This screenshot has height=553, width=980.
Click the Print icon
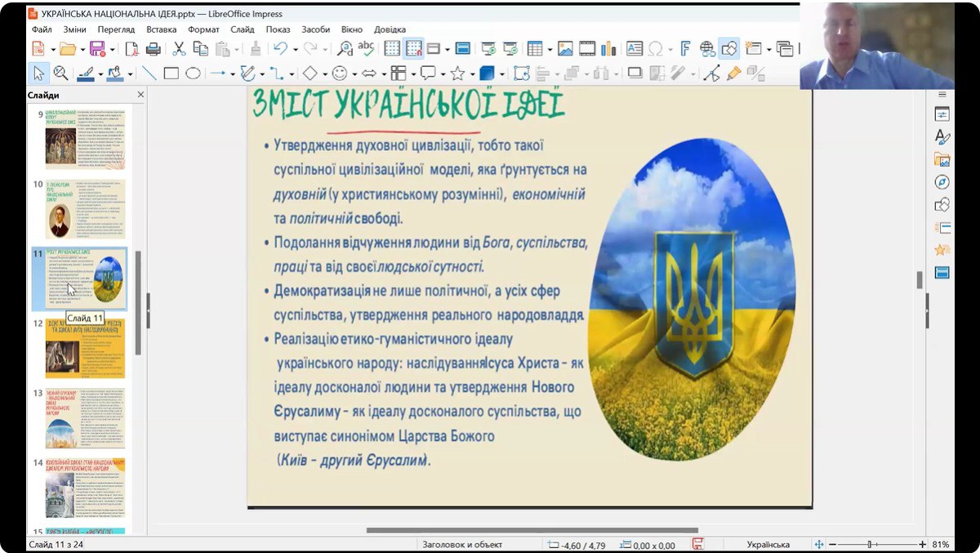click(x=153, y=49)
